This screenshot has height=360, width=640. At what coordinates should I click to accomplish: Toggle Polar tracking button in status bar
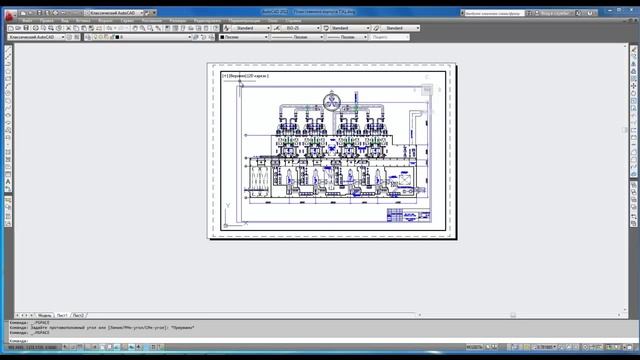point(95,347)
